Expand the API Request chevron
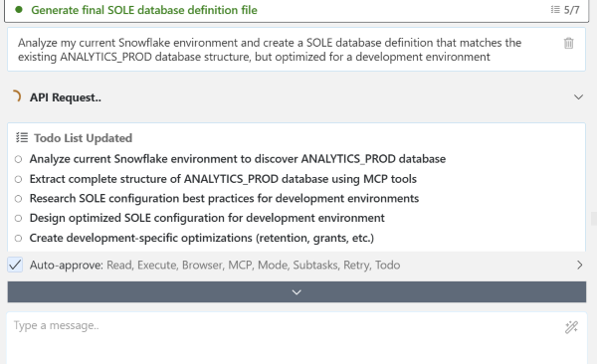This screenshot has width=597, height=364. [578, 97]
